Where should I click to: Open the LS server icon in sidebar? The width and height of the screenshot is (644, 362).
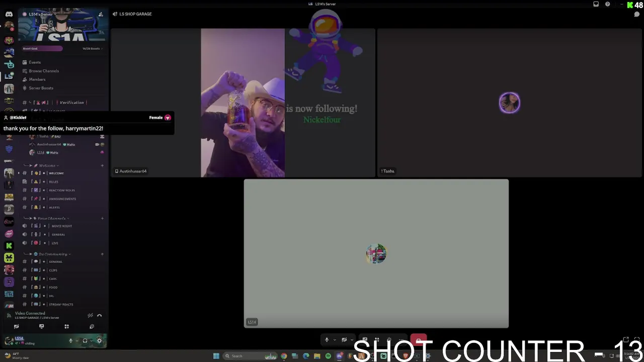tap(9, 76)
